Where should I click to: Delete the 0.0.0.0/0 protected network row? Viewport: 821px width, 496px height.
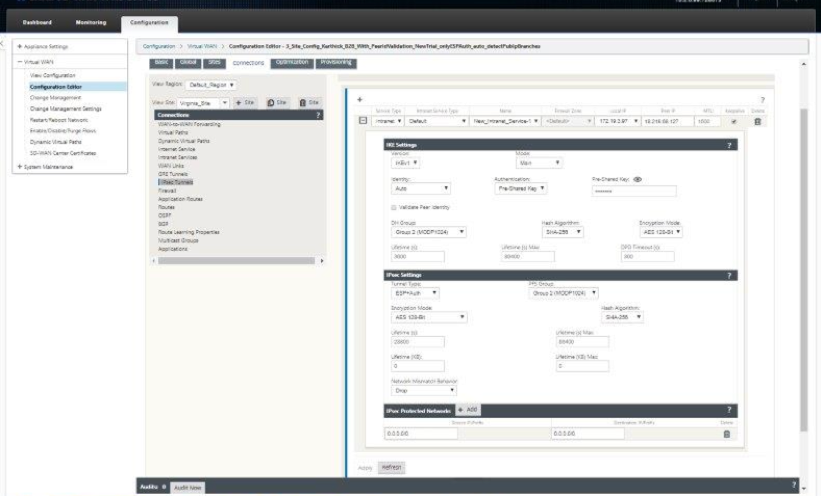coord(727,434)
